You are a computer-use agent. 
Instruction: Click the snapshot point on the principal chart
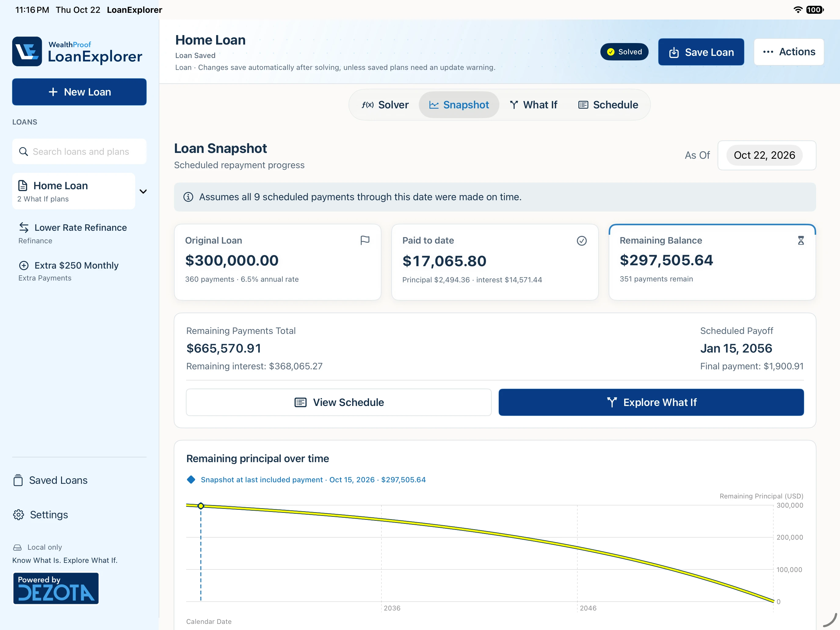click(201, 506)
